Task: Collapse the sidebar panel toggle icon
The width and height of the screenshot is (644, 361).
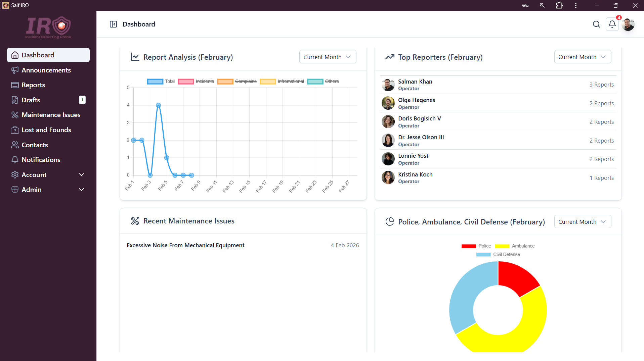Action: point(113,24)
